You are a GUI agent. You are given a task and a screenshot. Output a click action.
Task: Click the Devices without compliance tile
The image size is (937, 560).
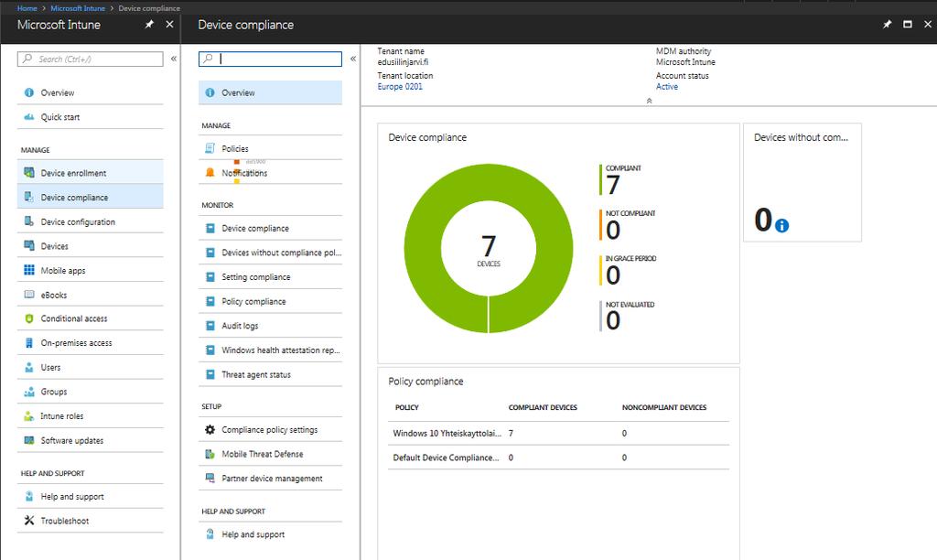coord(802,182)
